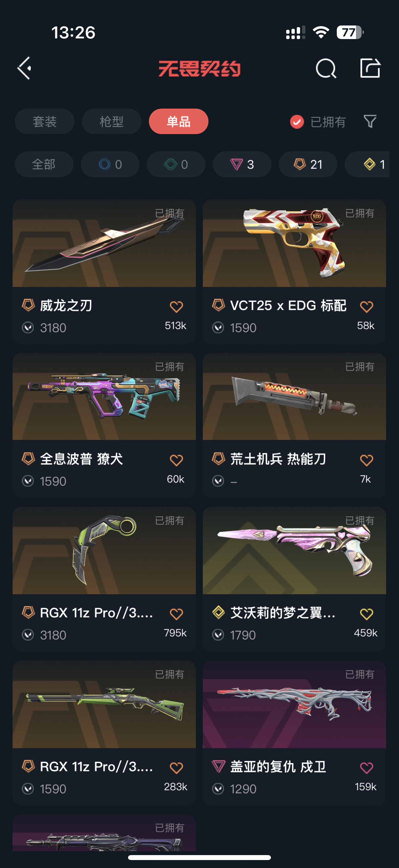Open search with the magnifier icon

tap(326, 69)
